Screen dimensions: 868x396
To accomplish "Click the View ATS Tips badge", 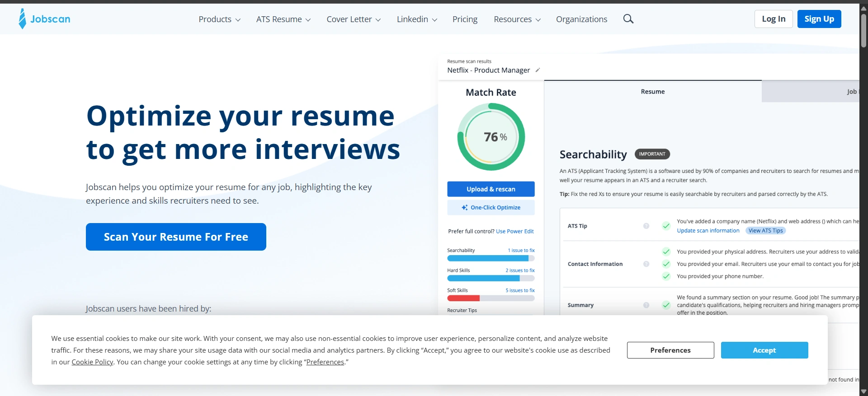I will point(765,230).
